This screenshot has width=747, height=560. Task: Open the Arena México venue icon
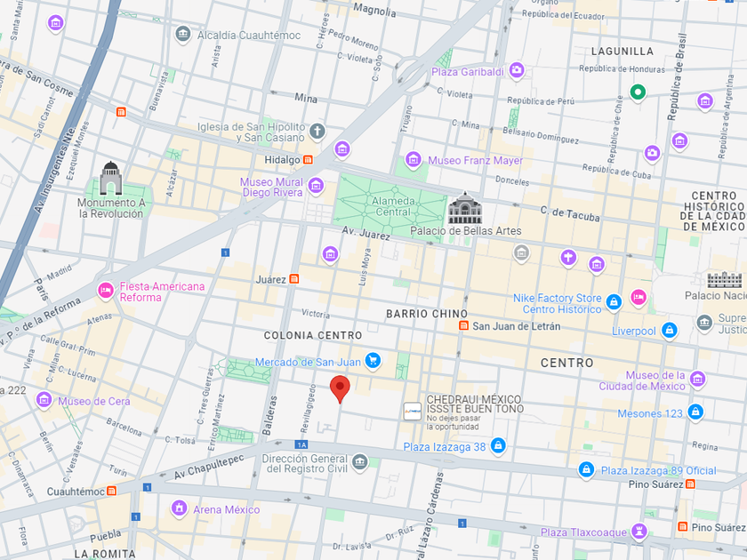(179, 508)
